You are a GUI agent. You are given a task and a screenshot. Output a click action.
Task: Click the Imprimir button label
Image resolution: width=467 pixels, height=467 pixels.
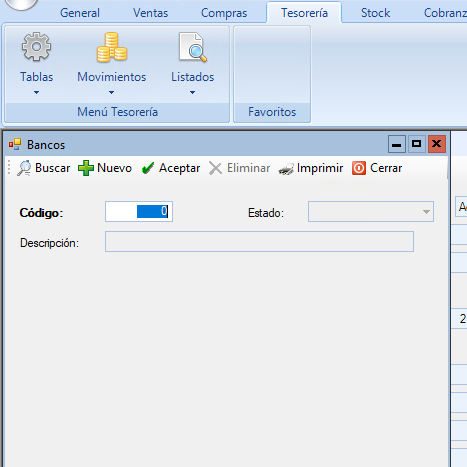320,168
